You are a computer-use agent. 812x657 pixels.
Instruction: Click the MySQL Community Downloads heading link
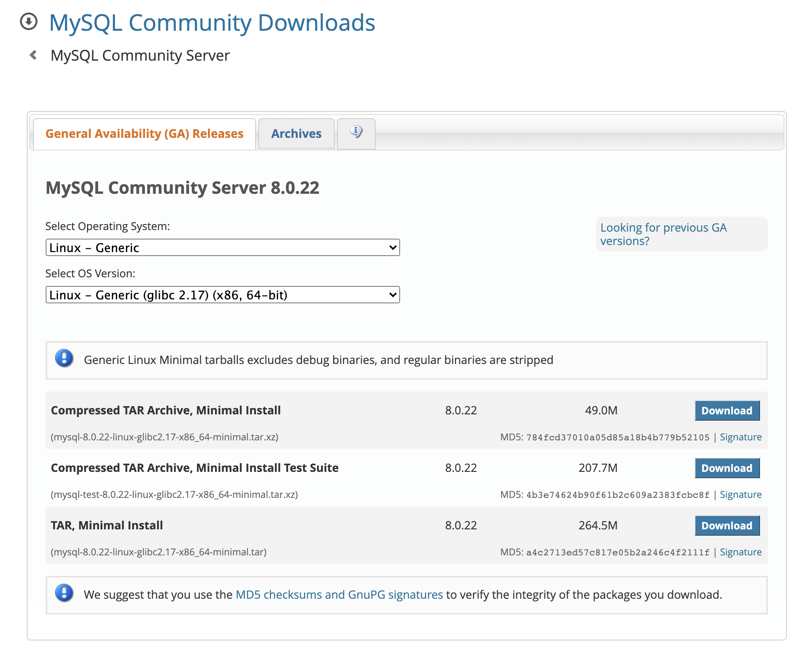[212, 23]
